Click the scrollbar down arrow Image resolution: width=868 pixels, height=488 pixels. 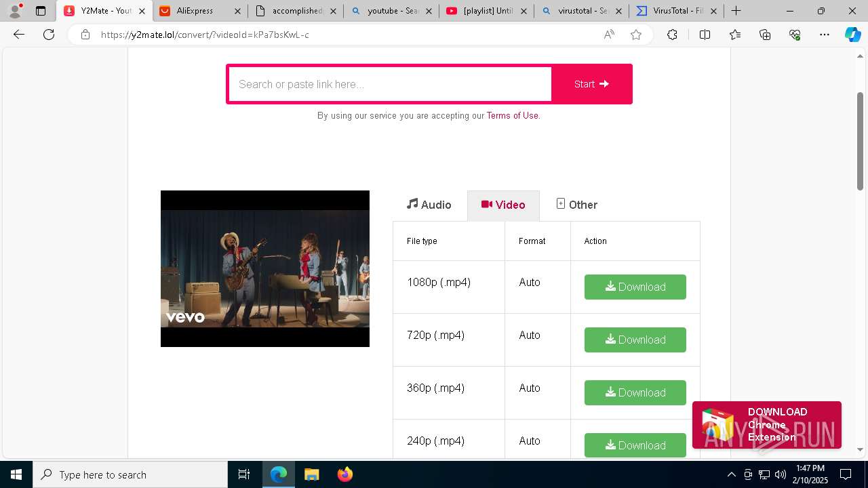861,449
